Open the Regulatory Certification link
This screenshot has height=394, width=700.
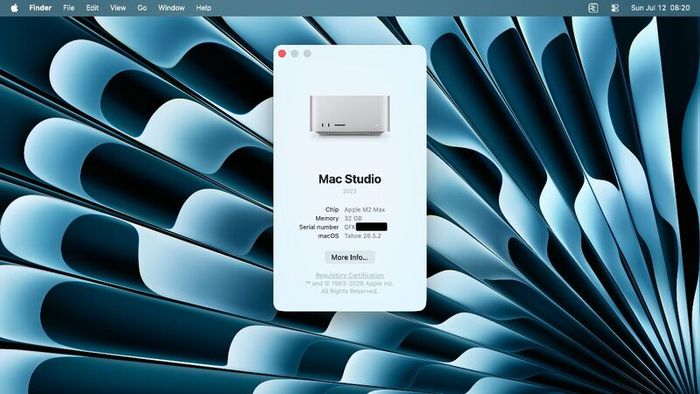click(350, 275)
